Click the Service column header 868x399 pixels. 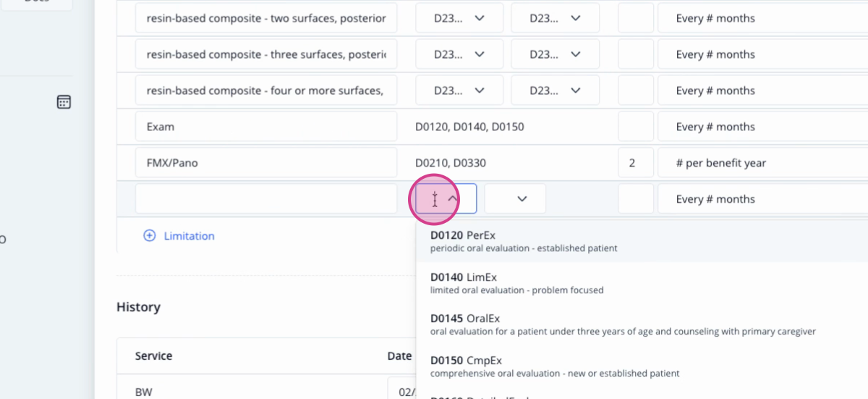154,356
